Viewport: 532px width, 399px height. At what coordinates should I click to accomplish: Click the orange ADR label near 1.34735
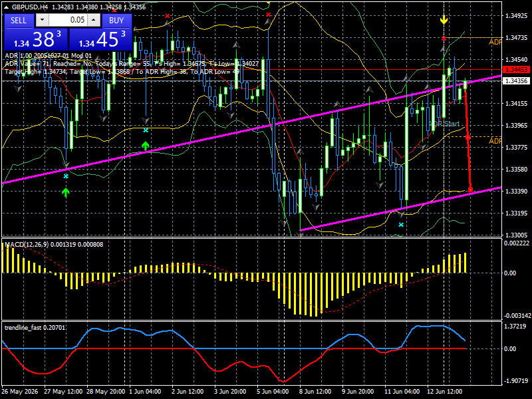coord(495,42)
